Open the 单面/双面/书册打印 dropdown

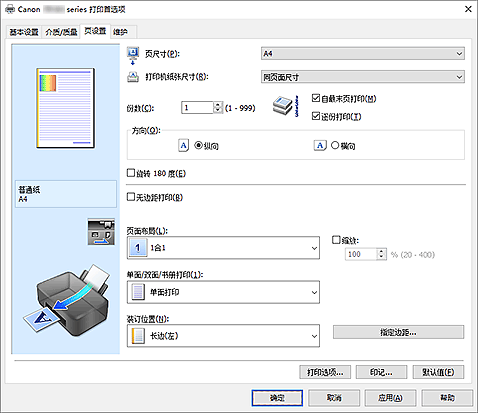coord(223,292)
